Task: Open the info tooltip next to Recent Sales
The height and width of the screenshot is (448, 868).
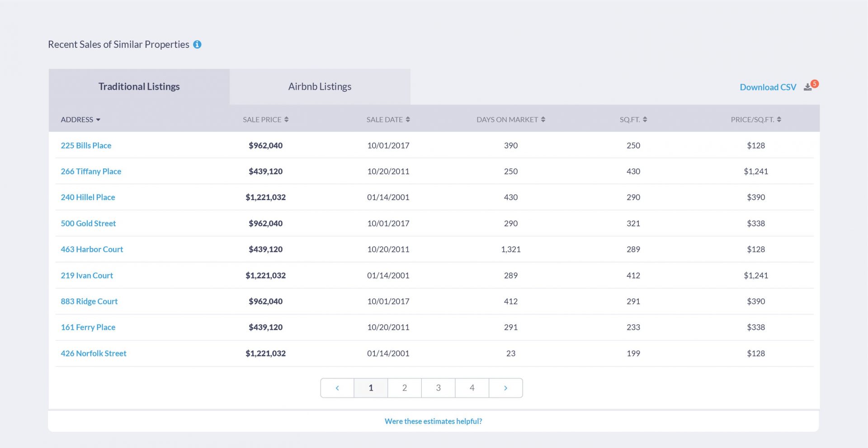Action: click(x=198, y=44)
